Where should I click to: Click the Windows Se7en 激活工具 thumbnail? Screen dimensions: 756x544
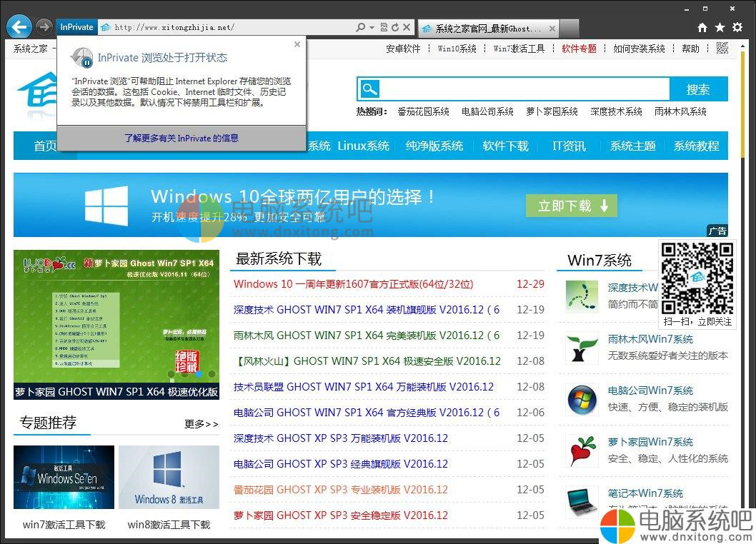coord(64,477)
